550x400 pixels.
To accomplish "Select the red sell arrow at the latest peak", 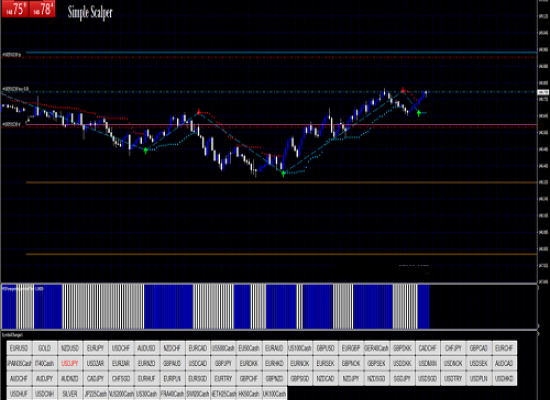I will coord(403,90).
